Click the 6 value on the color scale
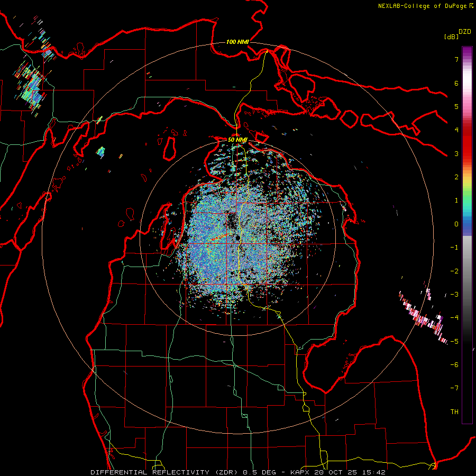Viewport: 476px width, 476px height. (x=456, y=83)
